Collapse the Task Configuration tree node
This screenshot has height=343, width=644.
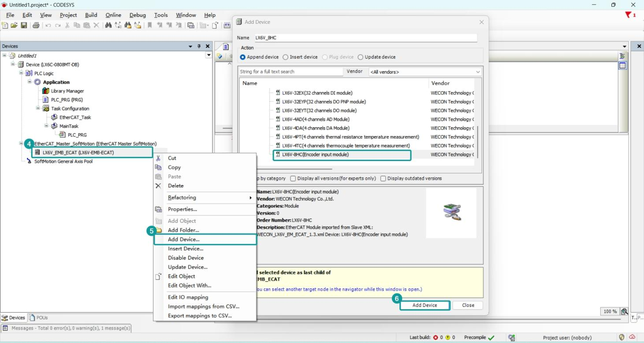click(38, 108)
